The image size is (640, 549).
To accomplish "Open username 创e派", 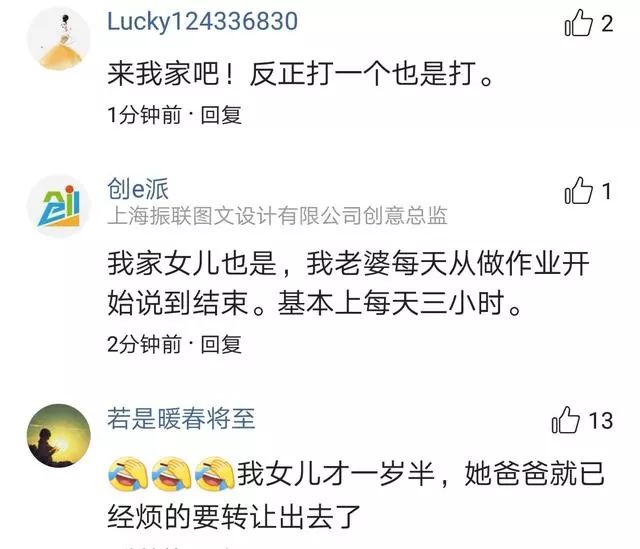I will [x=138, y=189].
